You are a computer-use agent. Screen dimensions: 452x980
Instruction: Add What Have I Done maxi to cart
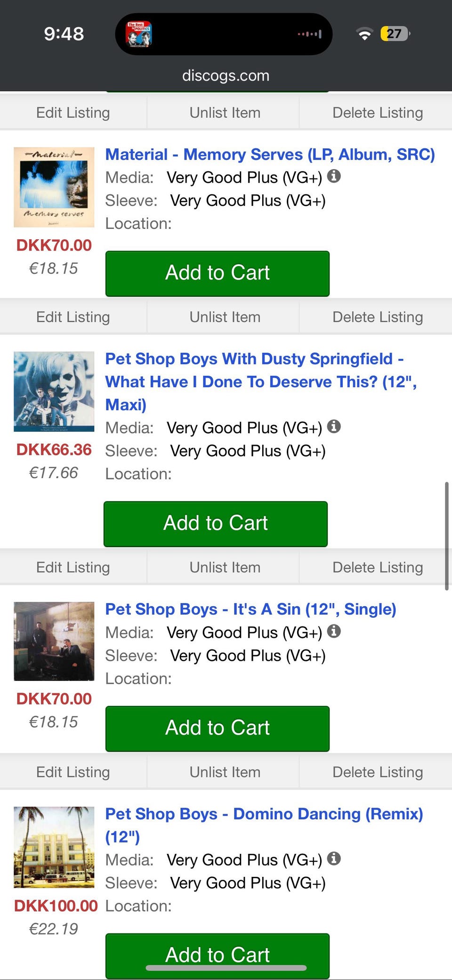(215, 524)
